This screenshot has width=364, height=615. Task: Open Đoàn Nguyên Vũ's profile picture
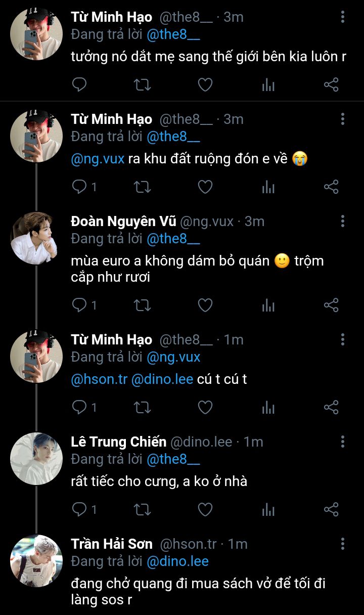pyautogui.click(x=36, y=238)
